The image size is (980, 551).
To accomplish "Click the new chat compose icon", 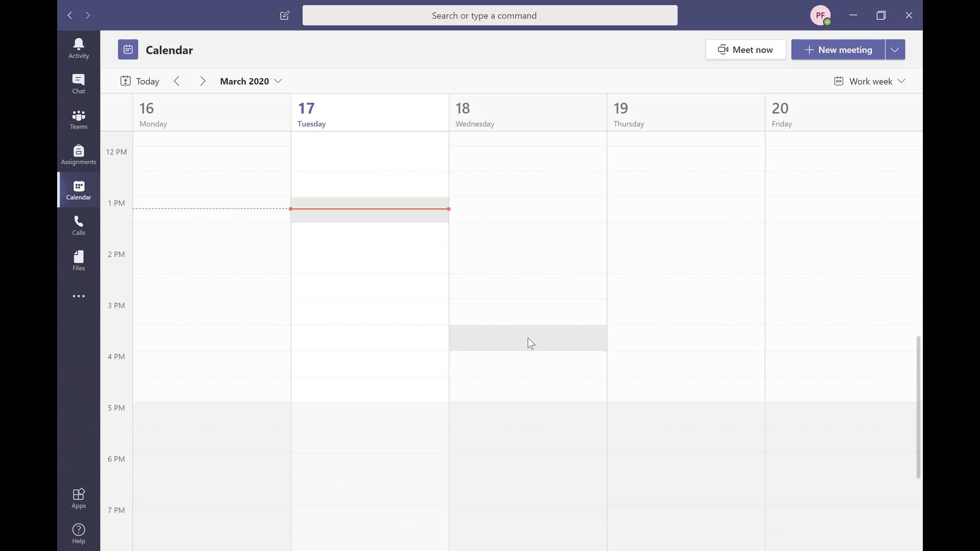I will [x=285, y=15].
